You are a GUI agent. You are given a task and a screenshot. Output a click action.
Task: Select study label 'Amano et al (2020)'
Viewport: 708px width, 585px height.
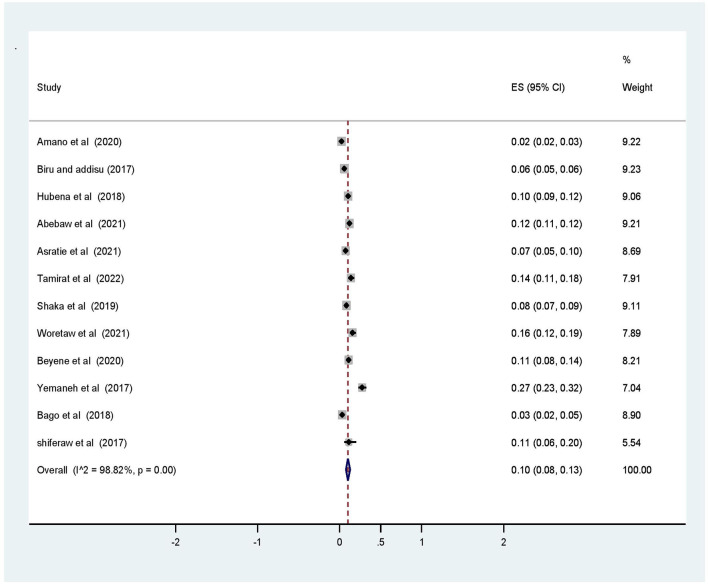pyautogui.click(x=79, y=142)
